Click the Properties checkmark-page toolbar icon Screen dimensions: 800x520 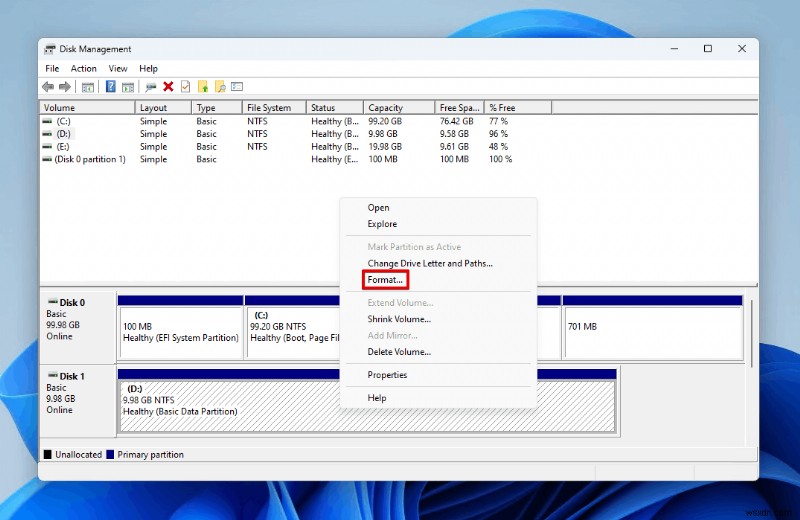point(185,87)
